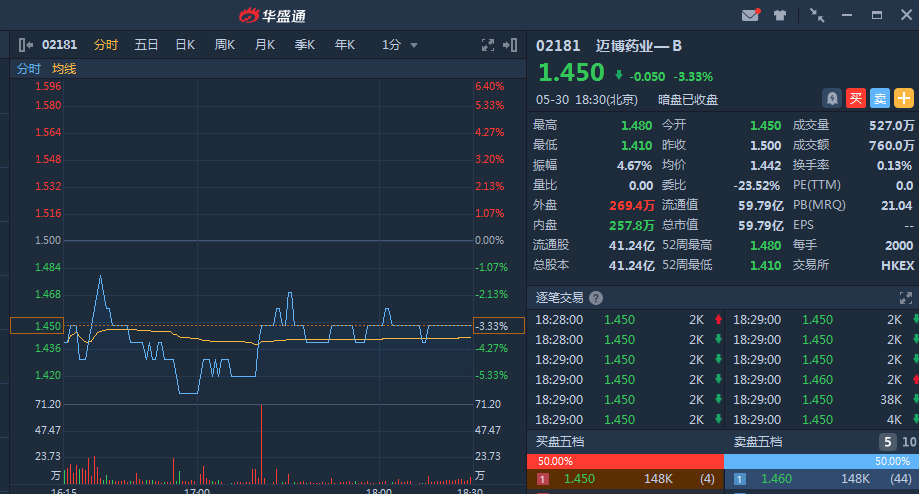The height and width of the screenshot is (494, 919).
Task: Expand the 逐笔交易 trades panel
Action: click(x=906, y=298)
